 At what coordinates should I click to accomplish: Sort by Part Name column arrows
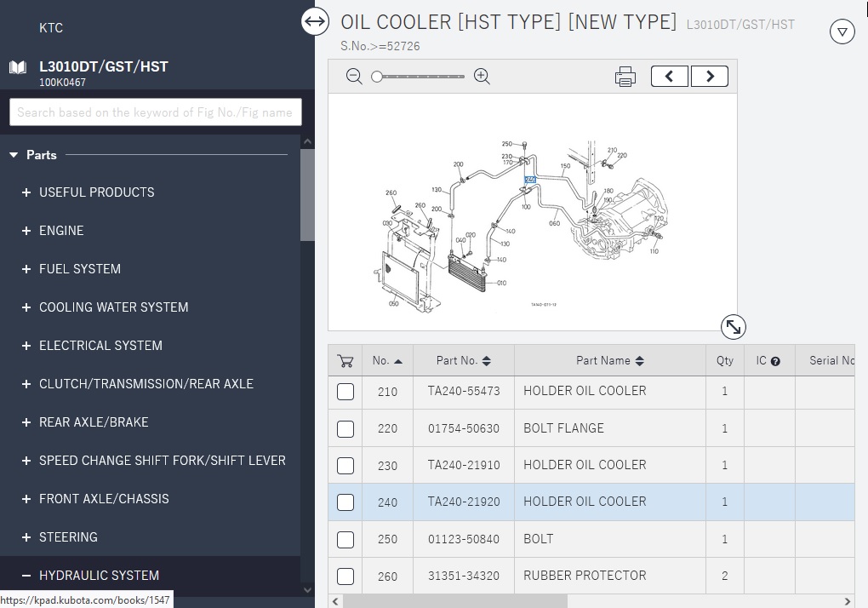click(x=639, y=361)
